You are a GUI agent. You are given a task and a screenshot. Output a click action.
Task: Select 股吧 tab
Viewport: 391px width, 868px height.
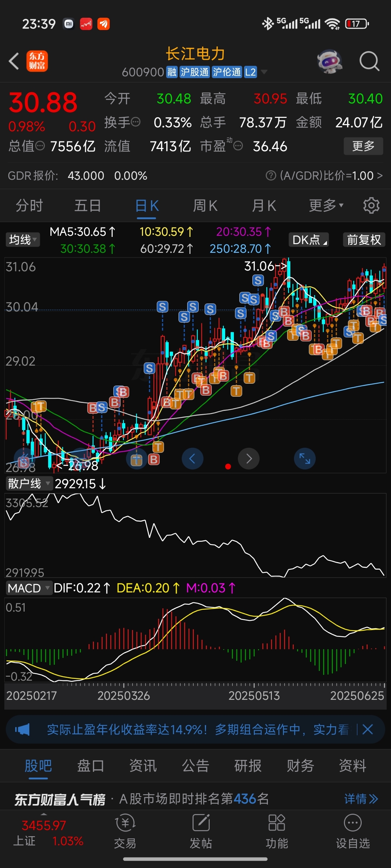tap(38, 766)
